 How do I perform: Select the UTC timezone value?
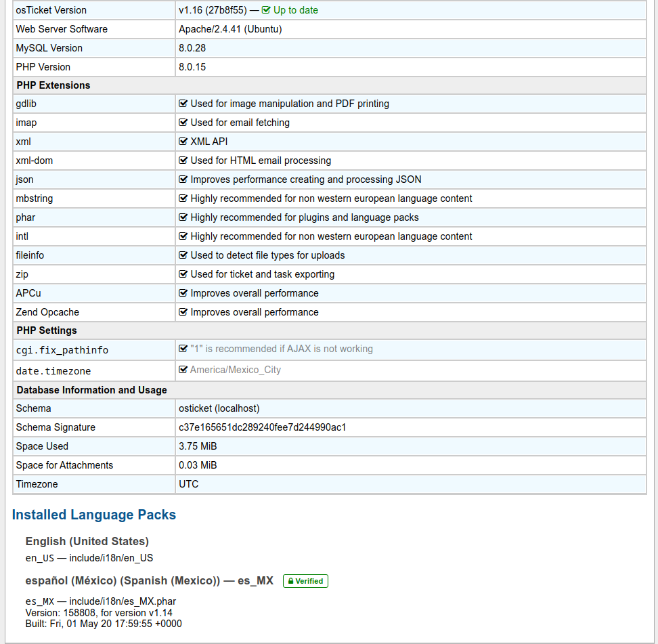[188, 484]
